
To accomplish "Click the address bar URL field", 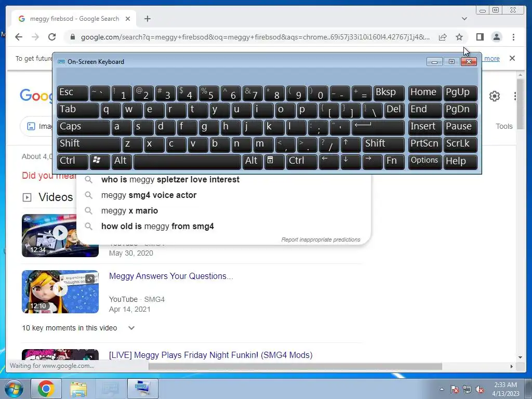I will pos(255,37).
